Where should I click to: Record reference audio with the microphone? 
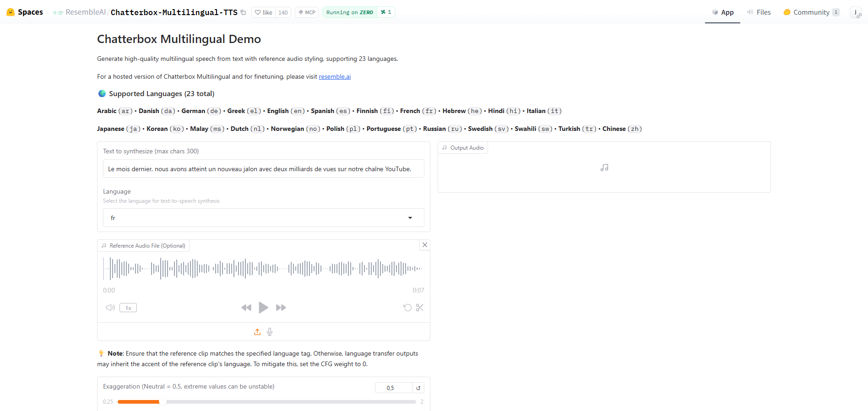pos(270,332)
